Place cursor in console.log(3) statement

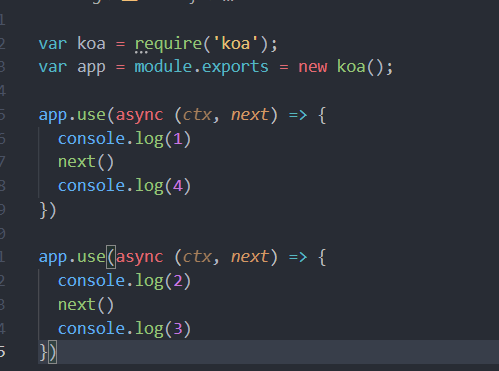125,329
